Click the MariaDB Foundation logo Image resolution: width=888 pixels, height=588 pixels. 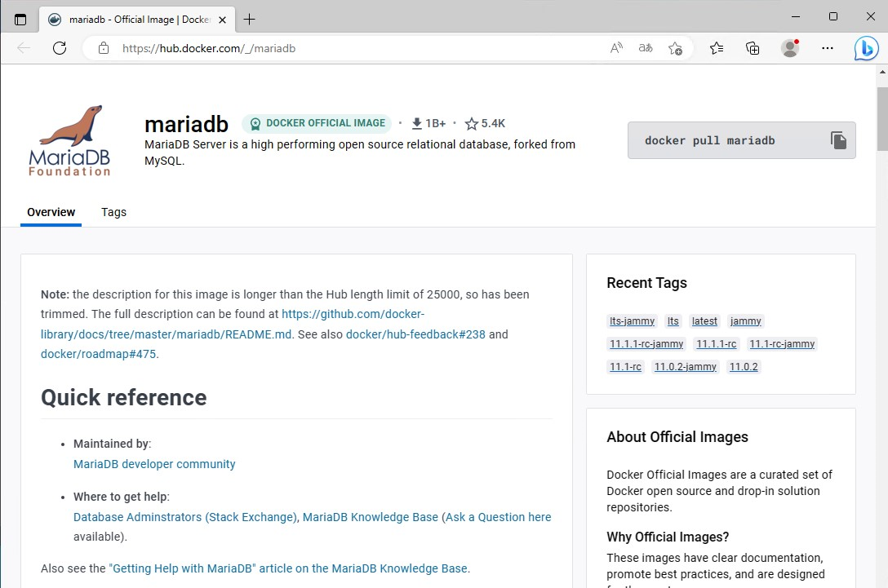(69, 141)
